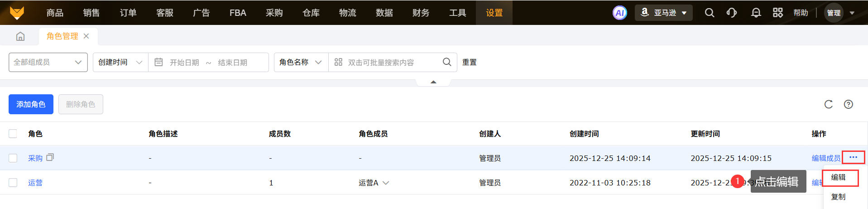The width and height of the screenshot is (868, 209).
Task: Click the refresh table icon
Action: point(828,104)
